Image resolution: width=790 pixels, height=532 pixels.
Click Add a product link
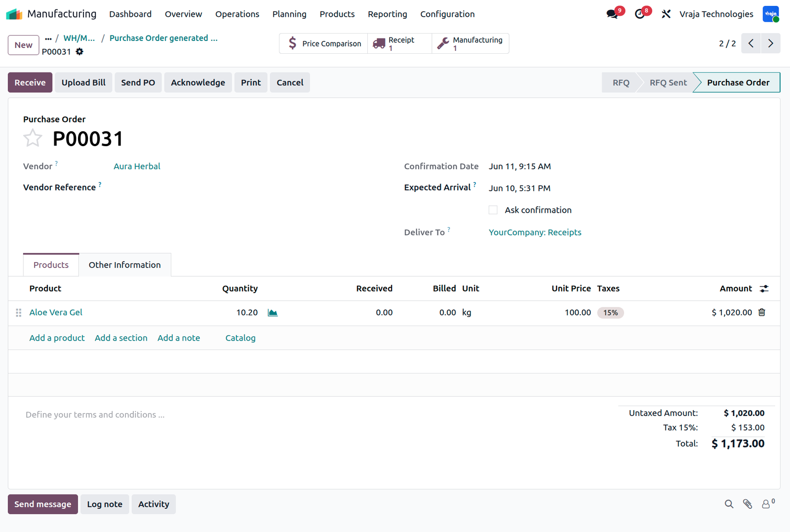click(57, 338)
